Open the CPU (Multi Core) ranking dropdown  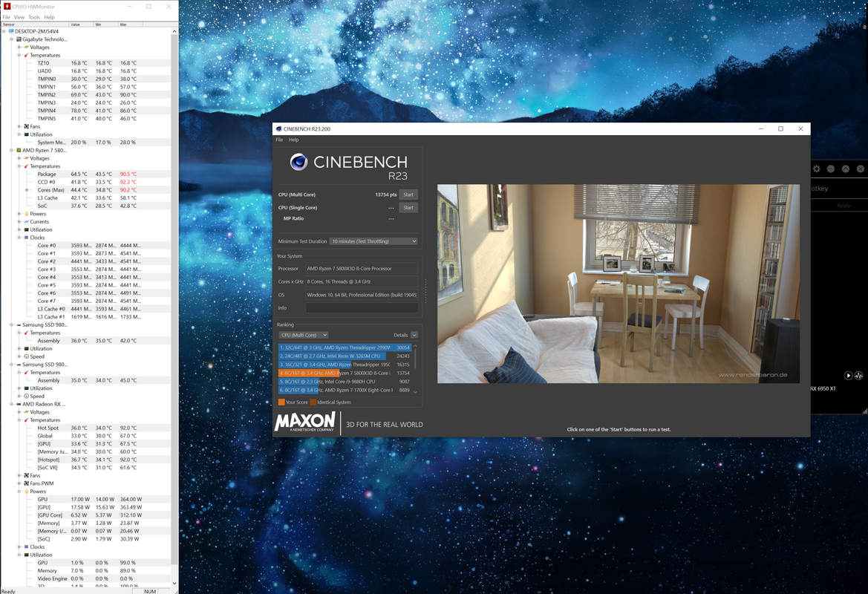[304, 335]
